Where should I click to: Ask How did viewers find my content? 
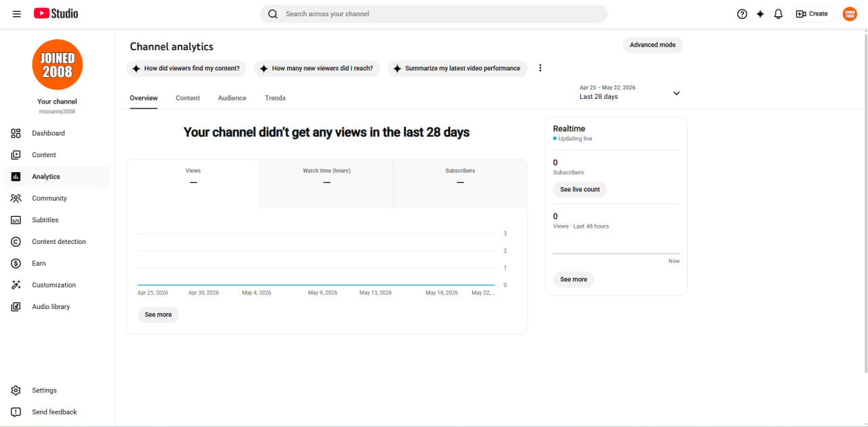[186, 68]
